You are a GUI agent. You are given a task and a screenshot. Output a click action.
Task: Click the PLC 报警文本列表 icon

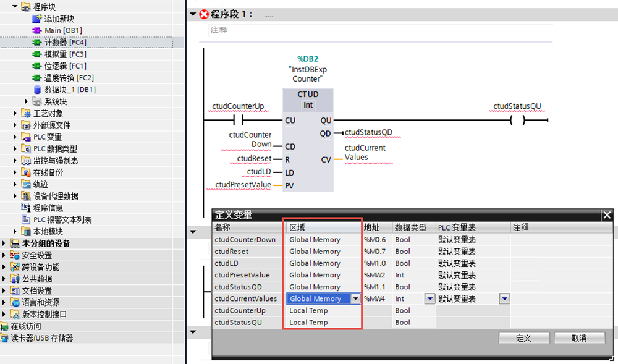26,219
